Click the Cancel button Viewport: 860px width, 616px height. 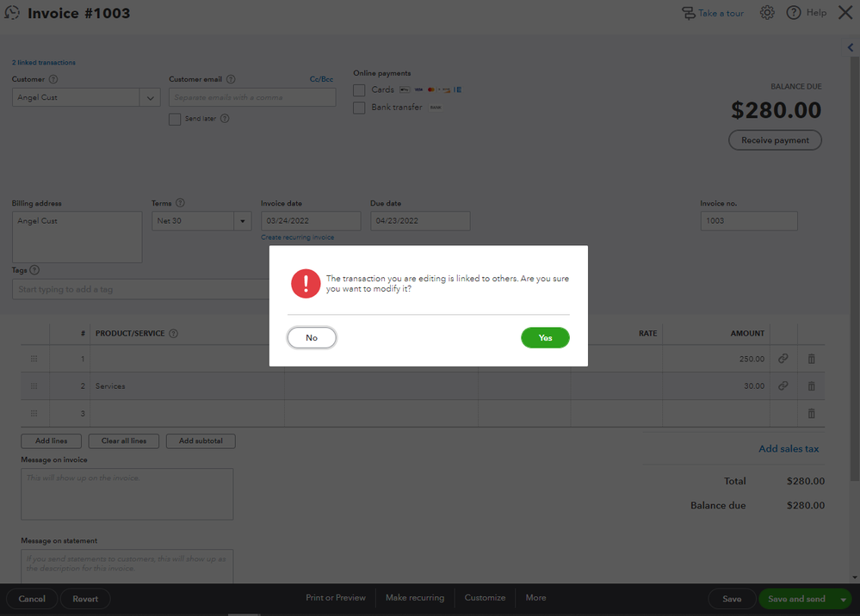(32, 599)
